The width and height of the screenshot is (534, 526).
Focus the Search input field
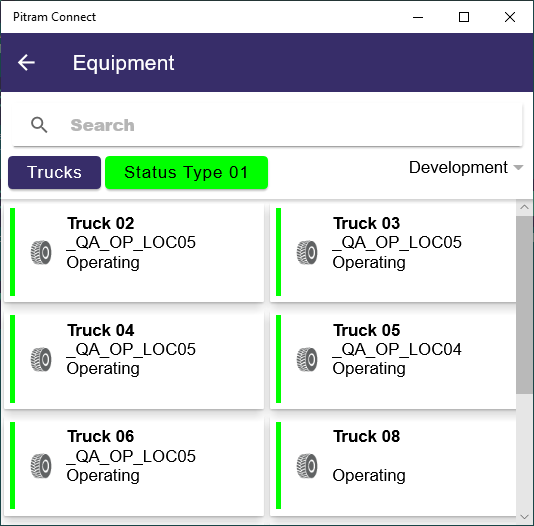pos(267,125)
